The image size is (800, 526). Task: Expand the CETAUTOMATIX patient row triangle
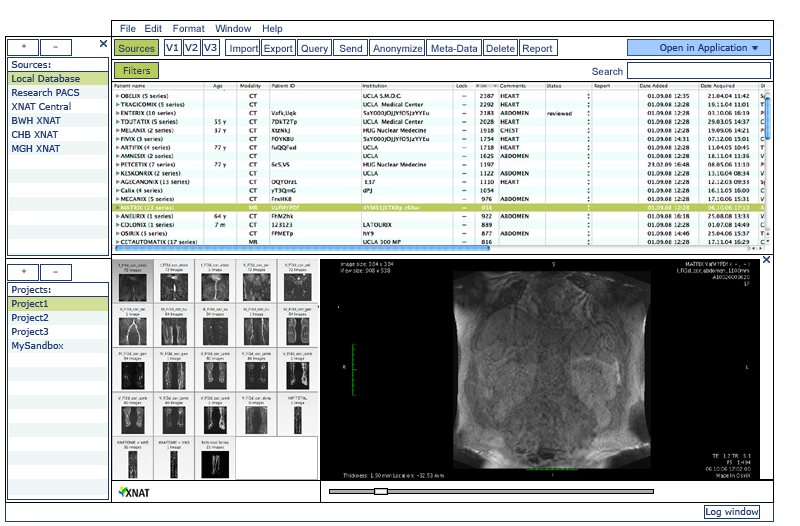pyautogui.click(x=118, y=242)
